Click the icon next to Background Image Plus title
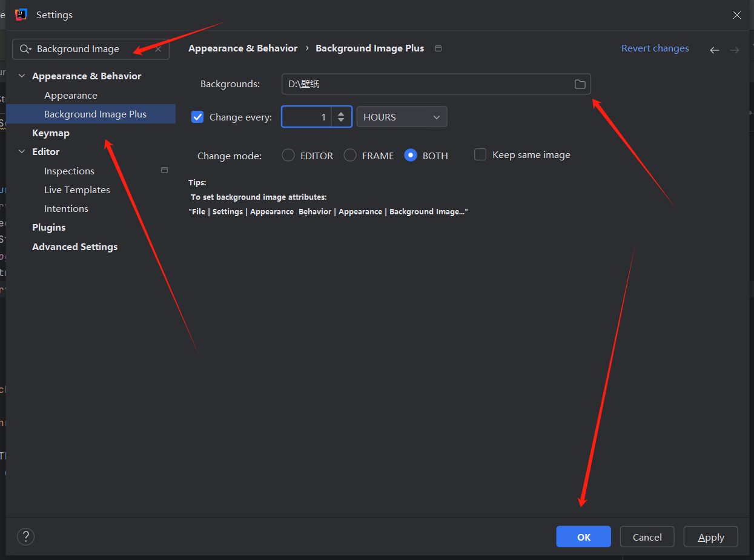The width and height of the screenshot is (754, 560). point(438,48)
